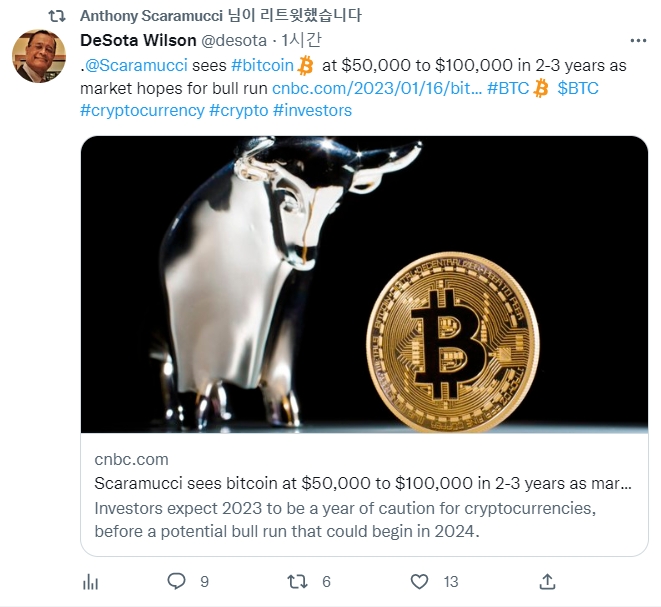The image size is (661, 607).
Task: Open the @Scaramucci mention link
Action: tap(136, 65)
